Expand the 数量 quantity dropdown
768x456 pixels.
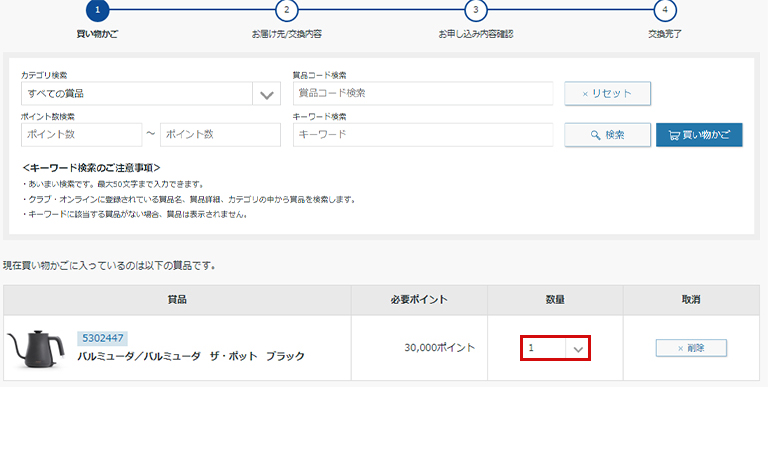[555, 348]
